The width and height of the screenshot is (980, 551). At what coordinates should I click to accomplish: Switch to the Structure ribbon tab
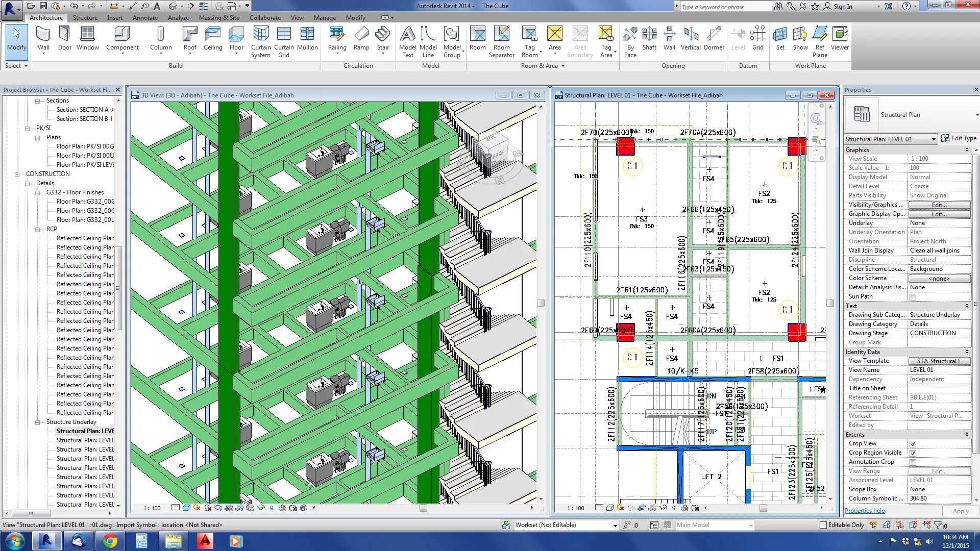tap(85, 18)
